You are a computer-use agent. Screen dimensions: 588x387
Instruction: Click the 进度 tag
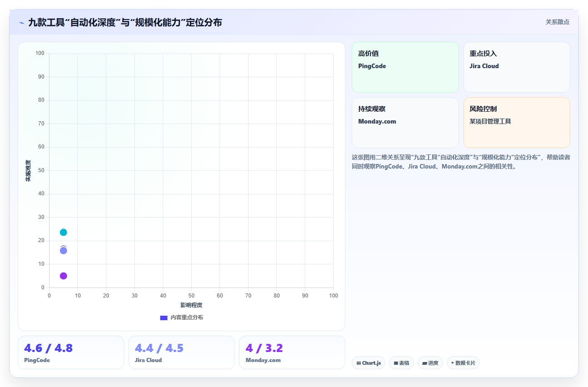coord(430,363)
